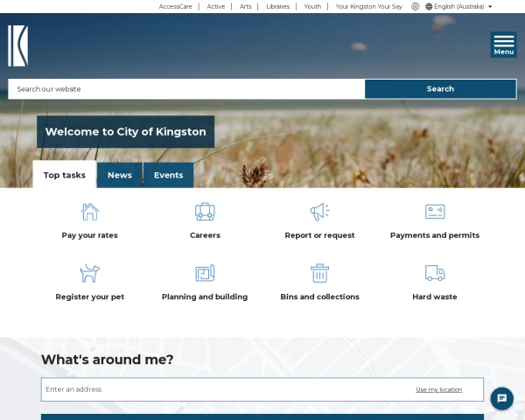Select the Top tasks tab
This screenshot has height=420, width=525.
65,175
